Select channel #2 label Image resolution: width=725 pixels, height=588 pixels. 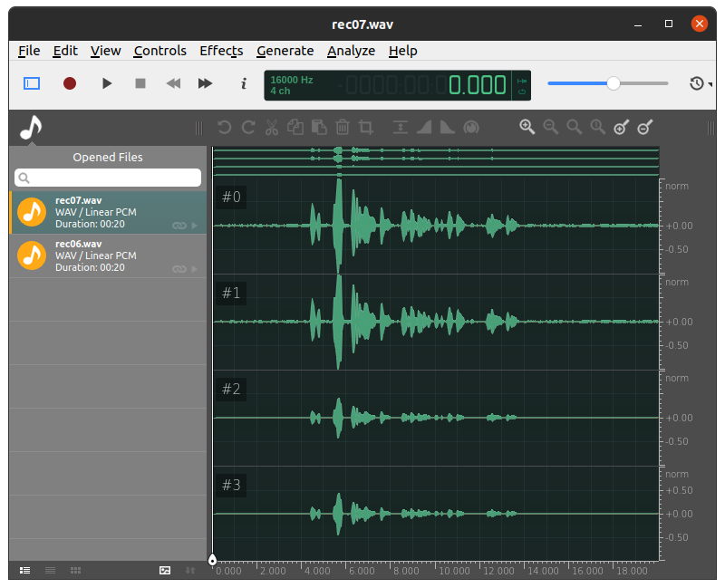coord(231,390)
